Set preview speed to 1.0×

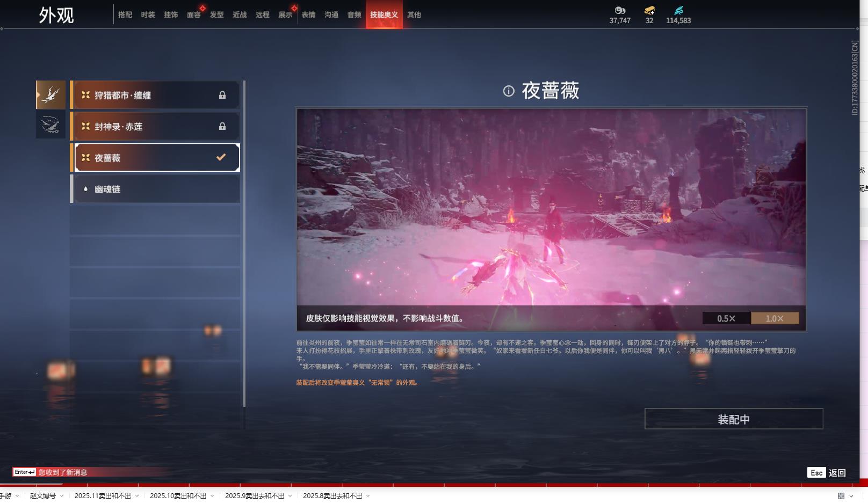775,318
